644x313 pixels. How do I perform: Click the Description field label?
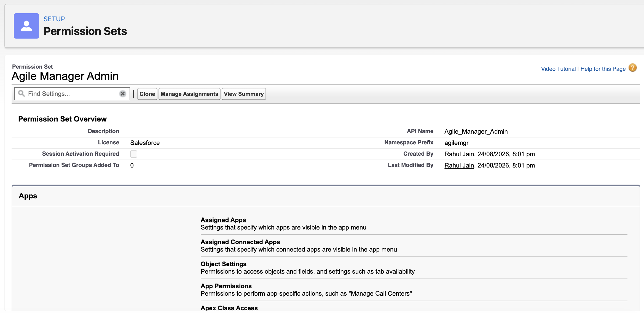(x=103, y=131)
